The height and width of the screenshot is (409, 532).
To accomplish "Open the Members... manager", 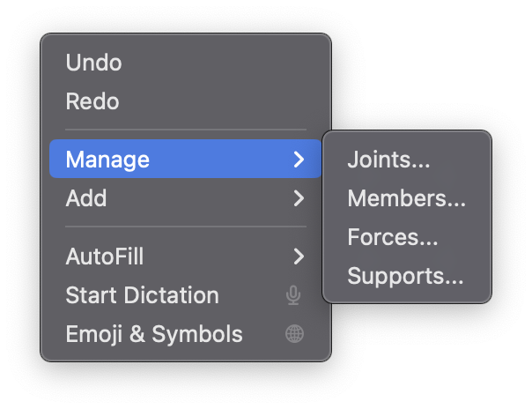I will (x=406, y=198).
